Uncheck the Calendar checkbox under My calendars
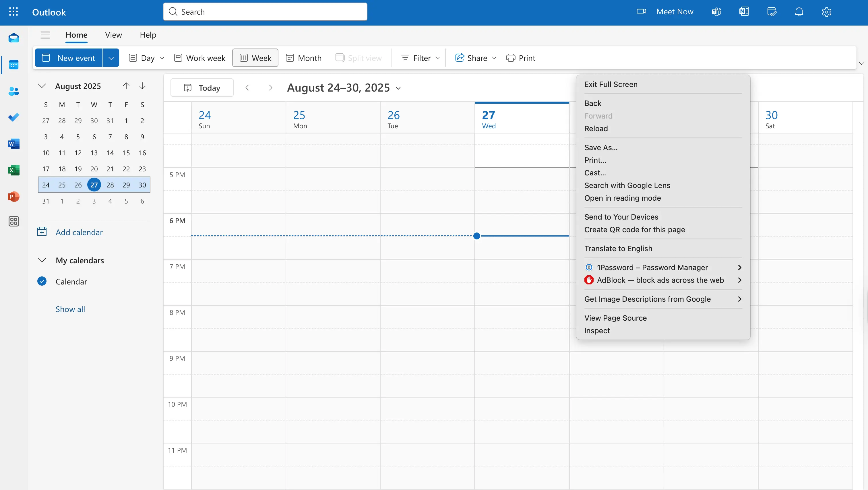 (x=42, y=281)
